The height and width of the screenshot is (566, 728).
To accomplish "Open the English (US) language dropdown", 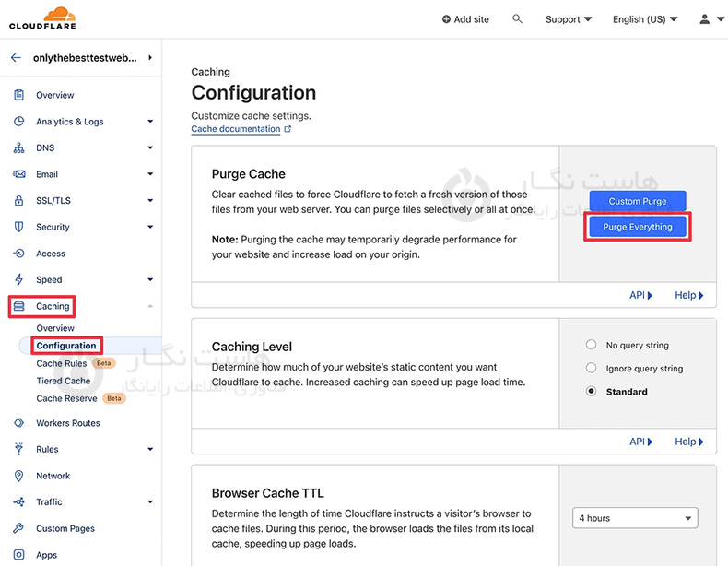I will point(645,19).
